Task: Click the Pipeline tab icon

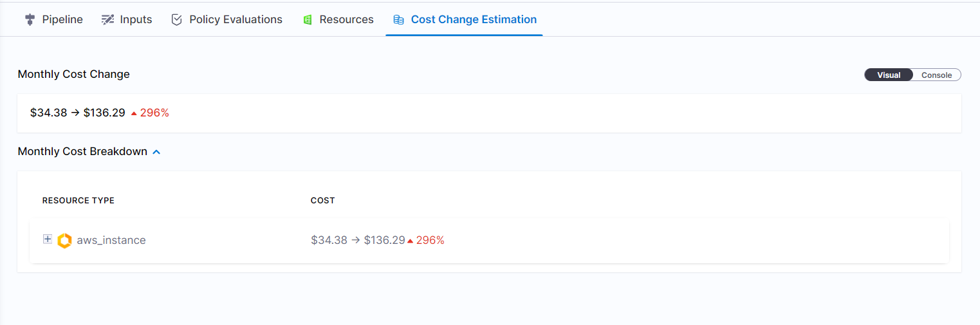Action: [x=29, y=20]
